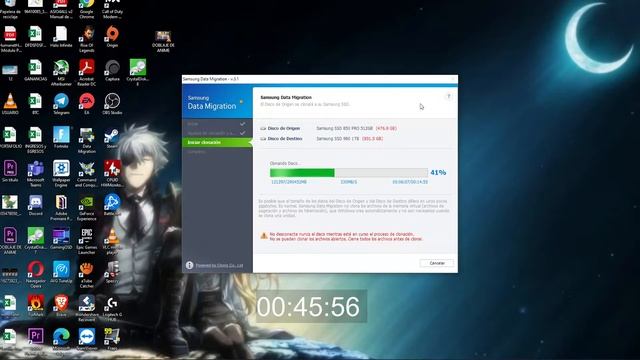Screen dimensions: 640x360
Task: Open the 'Powered by' link in the sidebar
Action: (x=219, y=266)
